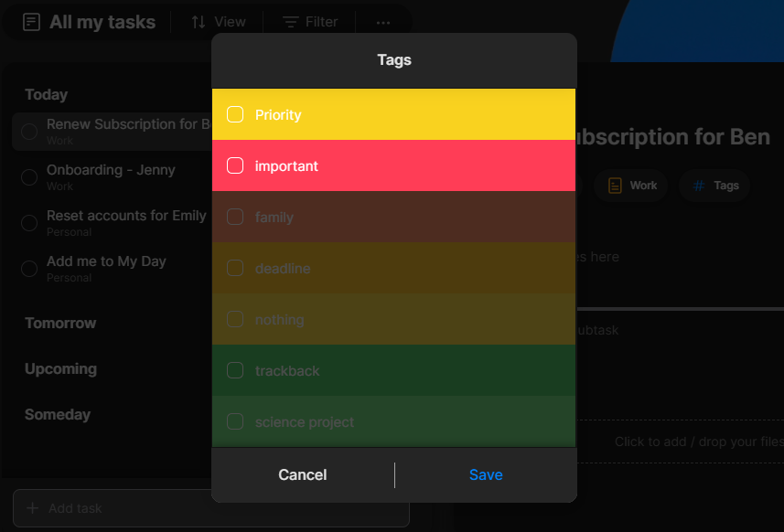Click the hashtag Tags chip
This screenshot has width=784, height=532.
tap(716, 186)
